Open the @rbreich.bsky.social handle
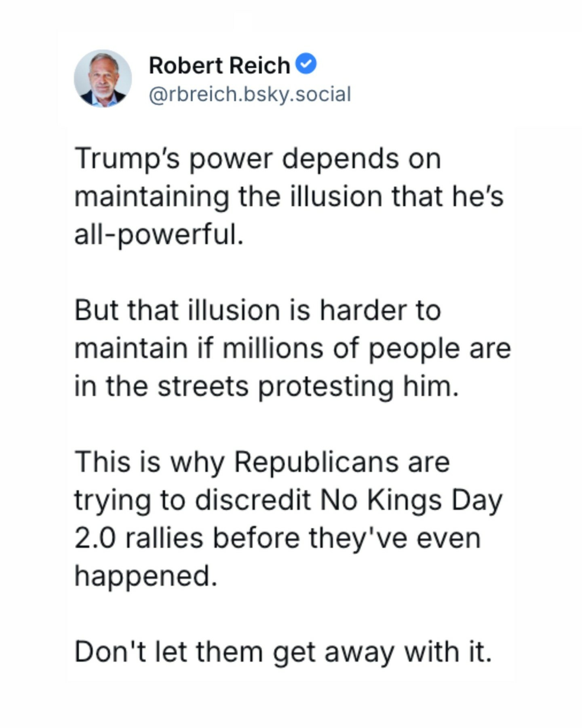Viewport: 582px width, 728px height. pyautogui.click(x=250, y=94)
